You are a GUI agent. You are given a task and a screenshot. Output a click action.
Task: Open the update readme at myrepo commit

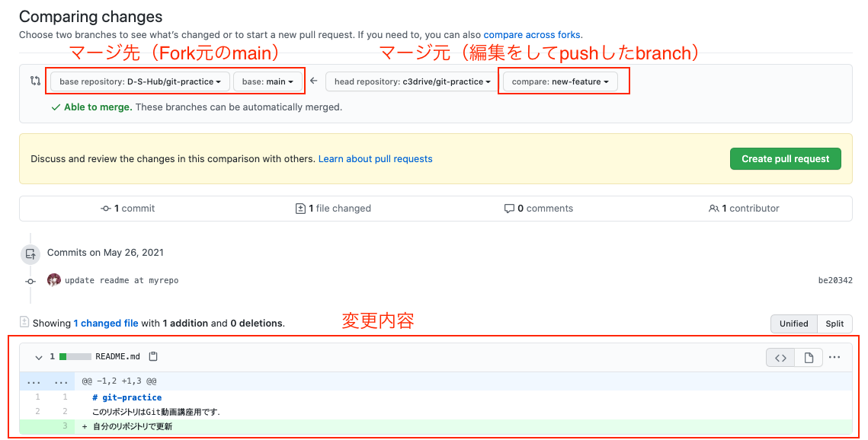click(122, 280)
